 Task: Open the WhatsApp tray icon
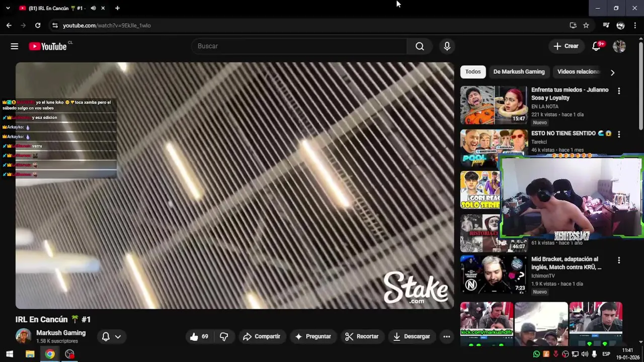[536, 354]
